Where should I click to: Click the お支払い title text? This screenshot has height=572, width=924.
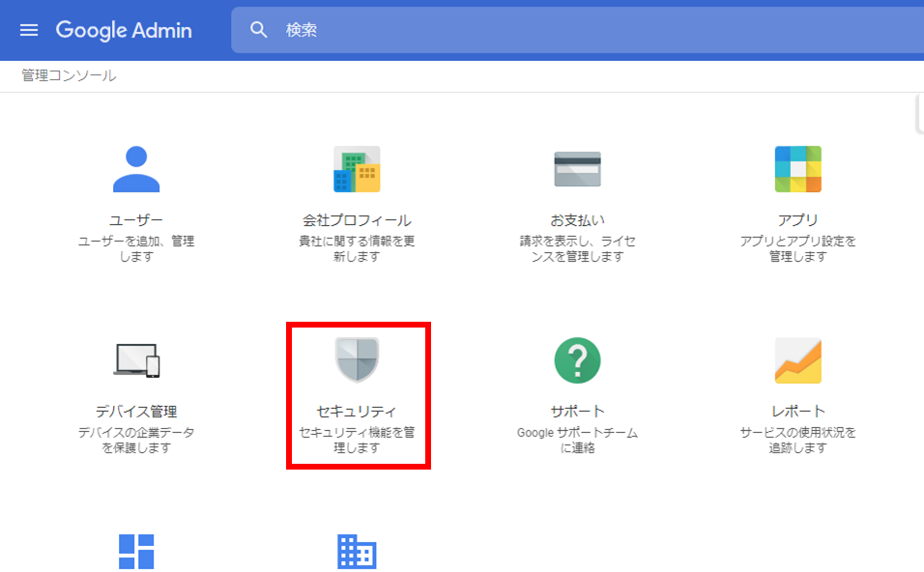pyautogui.click(x=578, y=220)
